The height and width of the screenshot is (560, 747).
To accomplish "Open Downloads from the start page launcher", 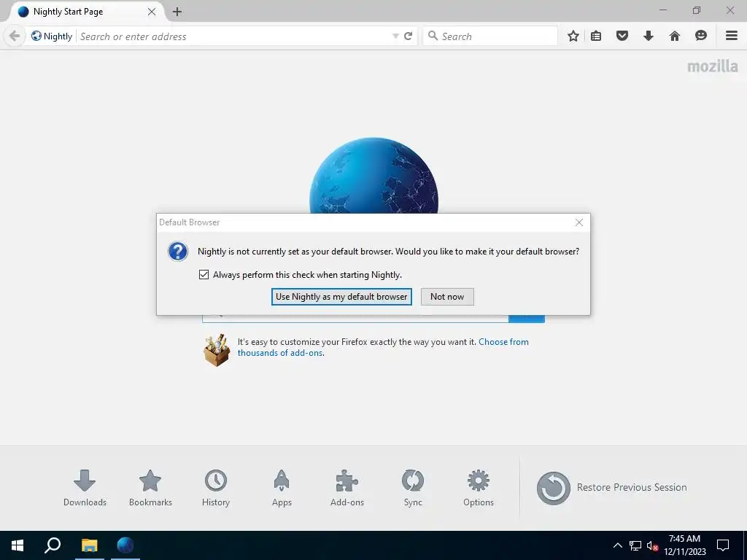I will pyautogui.click(x=85, y=488).
